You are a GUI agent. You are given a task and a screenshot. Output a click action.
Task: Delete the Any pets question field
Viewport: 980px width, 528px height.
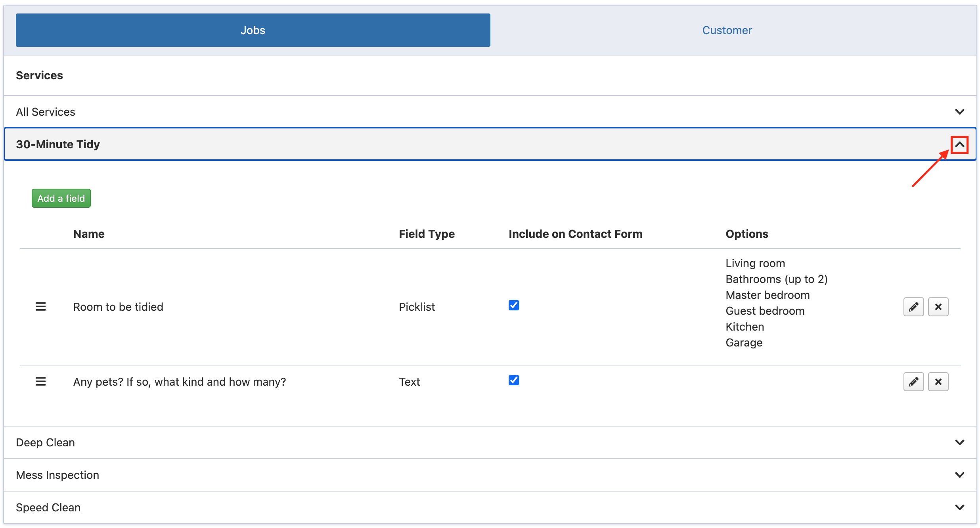click(938, 382)
